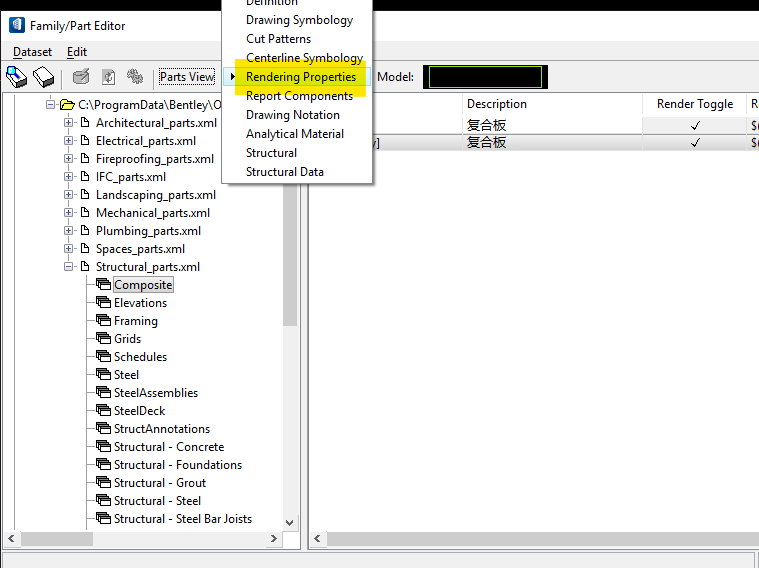Choose Drawing Symbology from the dropdown
This screenshot has width=759, height=568.
pos(300,20)
